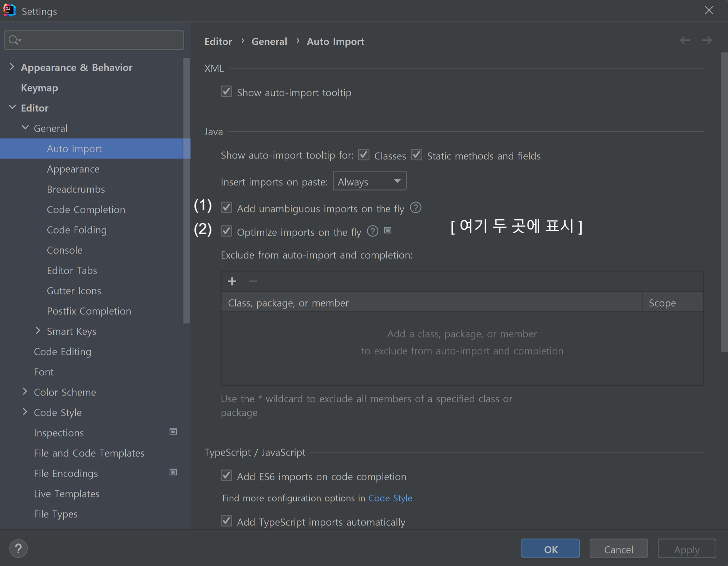This screenshot has width=728, height=566.
Task: Navigate back with the left arrow icon
Action: (685, 40)
